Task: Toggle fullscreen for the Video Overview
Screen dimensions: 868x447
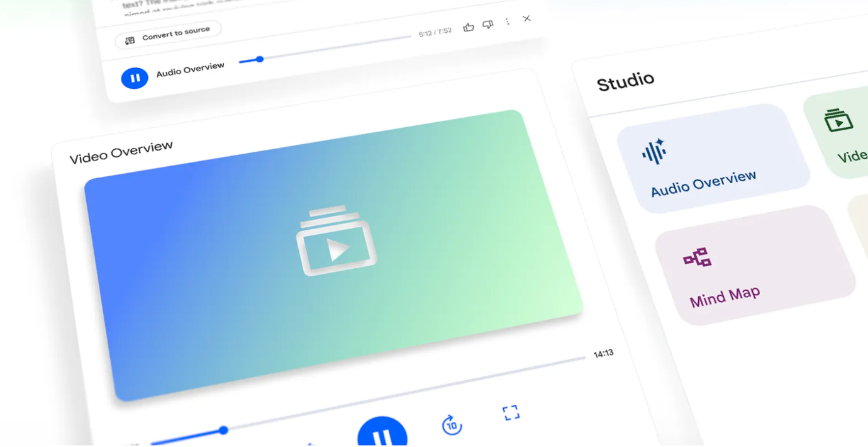Action: [x=511, y=412]
